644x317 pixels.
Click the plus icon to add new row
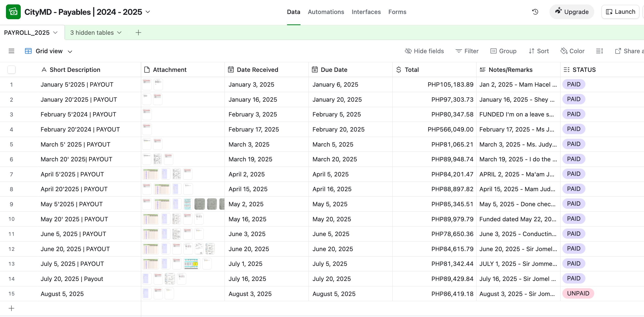pos(11,308)
